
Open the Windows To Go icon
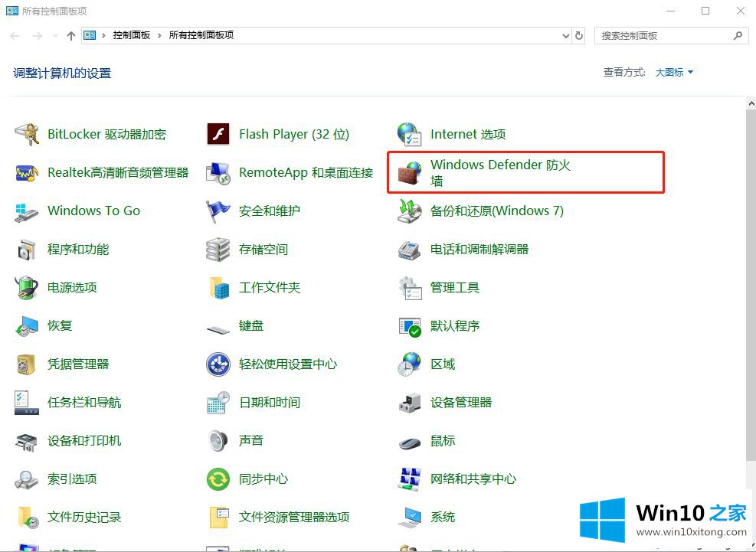click(27, 211)
